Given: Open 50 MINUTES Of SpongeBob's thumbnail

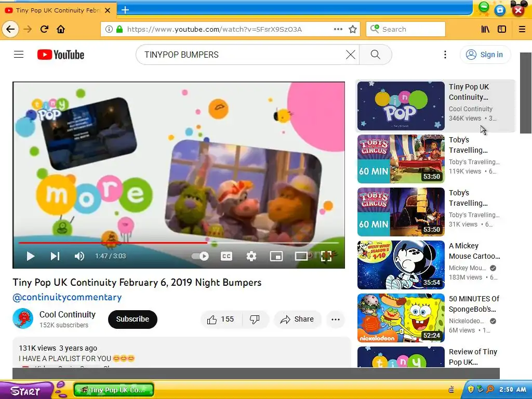Looking at the screenshot, I should point(401,317).
